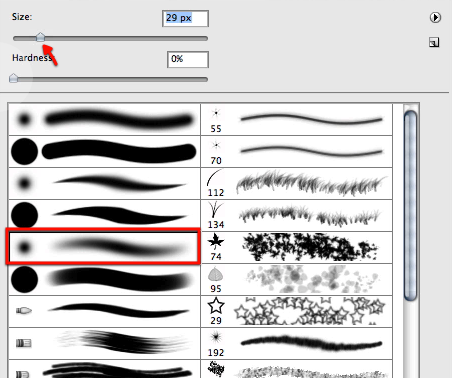
Task: Pick the 29 star outline brush preset
Action: pyautogui.click(x=297, y=311)
